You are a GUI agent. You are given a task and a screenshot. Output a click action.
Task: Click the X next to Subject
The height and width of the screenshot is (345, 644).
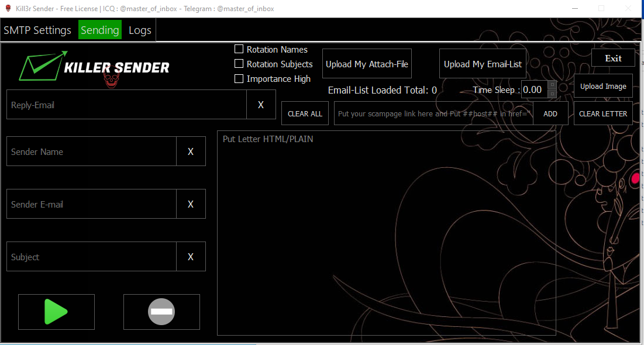[191, 257]
